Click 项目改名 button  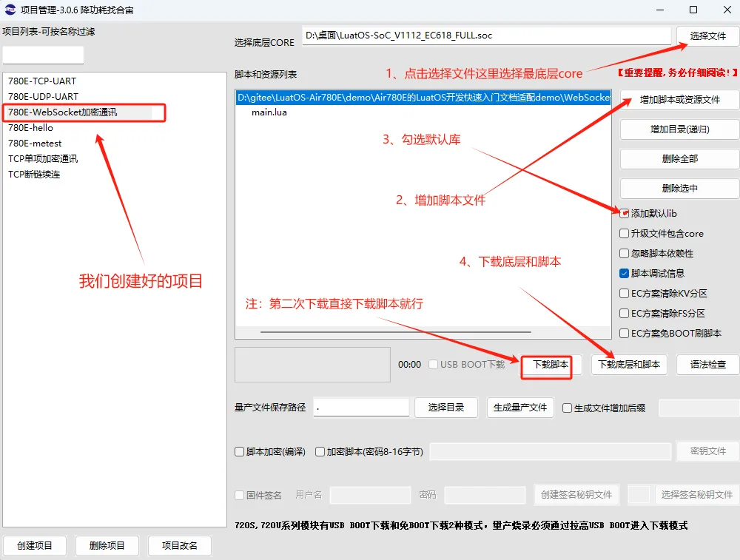[179, 546]
